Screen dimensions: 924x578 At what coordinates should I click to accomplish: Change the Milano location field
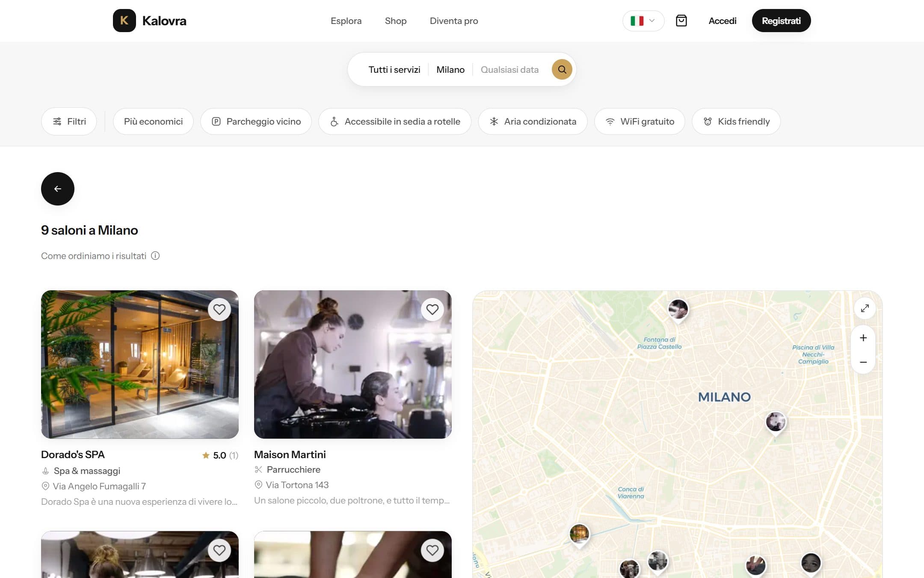point(450,69)
